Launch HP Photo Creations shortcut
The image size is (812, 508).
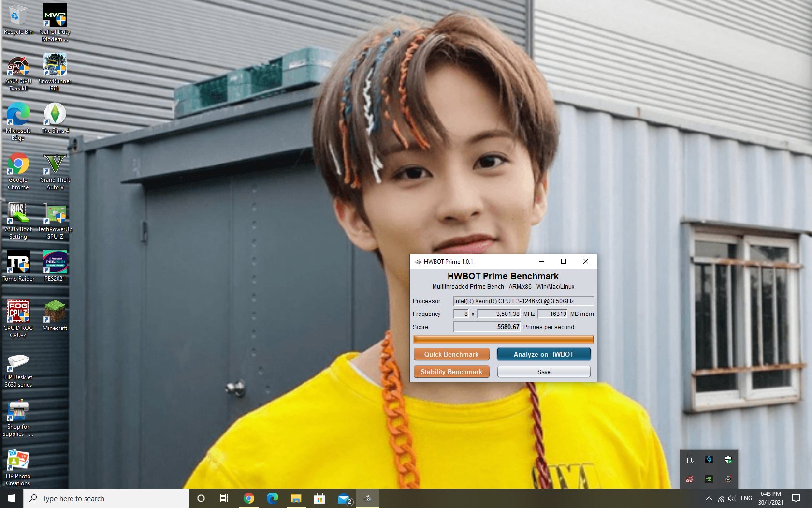[x=18, y=468]
